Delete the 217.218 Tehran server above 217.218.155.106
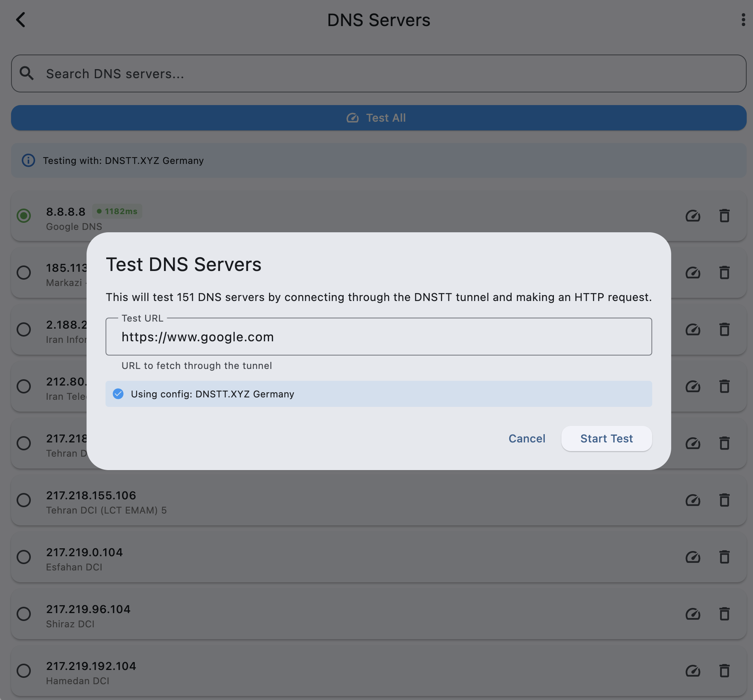Viewport: 753px width, 700px height. click(x=724, y=444)
